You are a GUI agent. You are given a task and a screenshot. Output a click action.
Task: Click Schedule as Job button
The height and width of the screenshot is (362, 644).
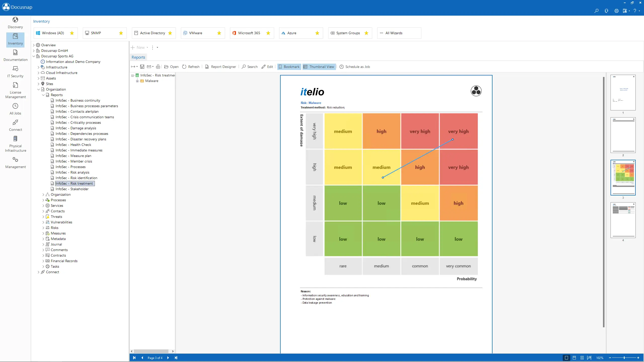[355, 67]
